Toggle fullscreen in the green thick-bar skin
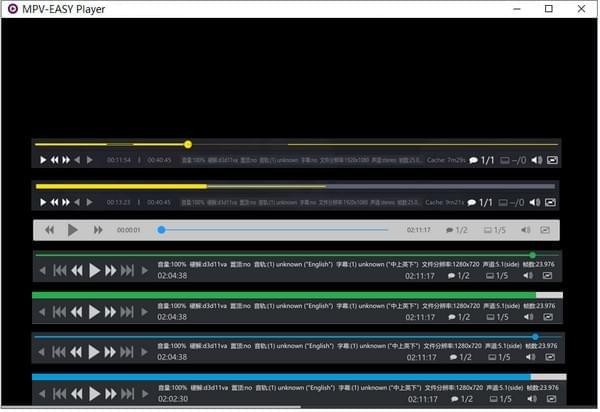This screenshot has width=600, height=412. pos(548,317)
